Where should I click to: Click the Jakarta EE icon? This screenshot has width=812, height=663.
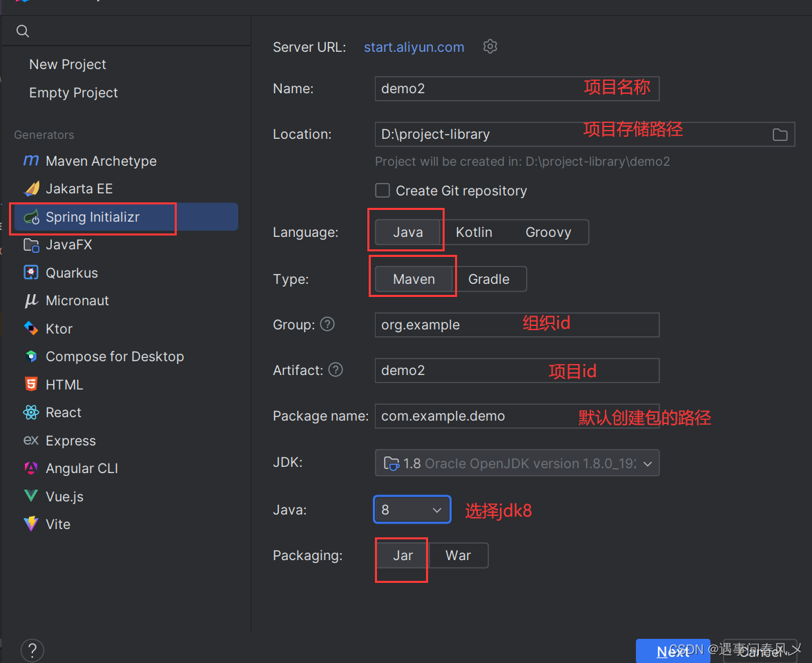click(x=32, y=189)
